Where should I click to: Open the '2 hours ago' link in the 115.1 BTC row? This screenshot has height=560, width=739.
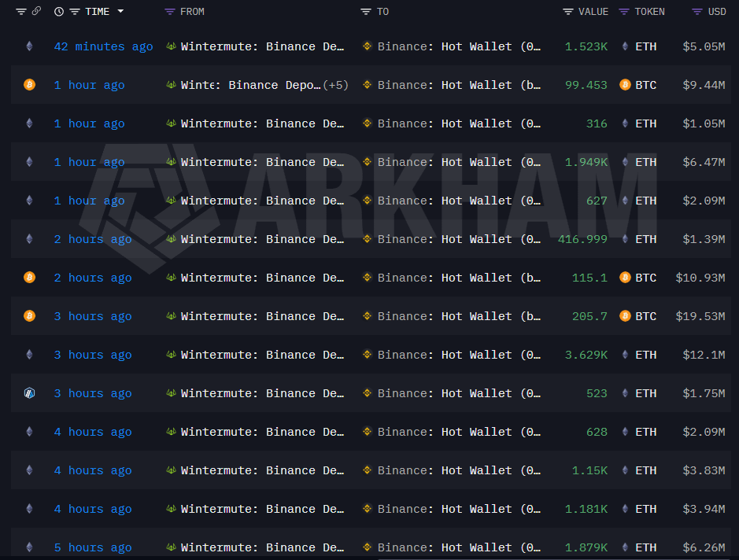coord(92,278)
